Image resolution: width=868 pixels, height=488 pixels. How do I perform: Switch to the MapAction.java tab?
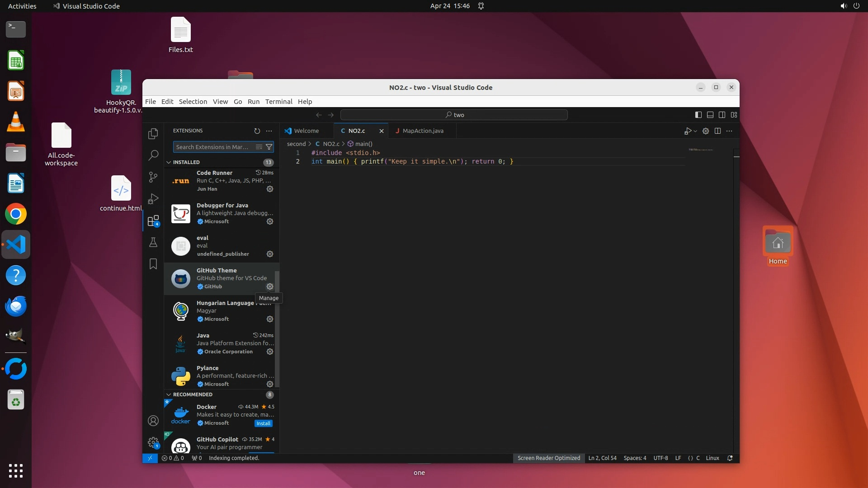point(423,131)
